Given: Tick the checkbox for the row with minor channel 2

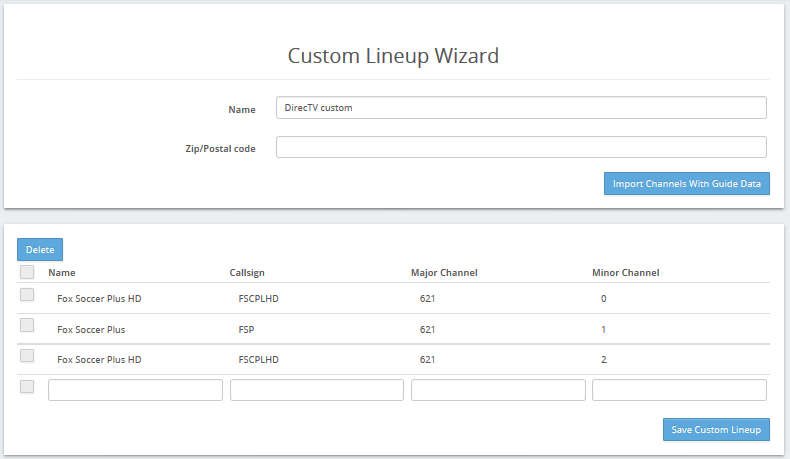Looking at the screenshot, I should tap(27, 356).
